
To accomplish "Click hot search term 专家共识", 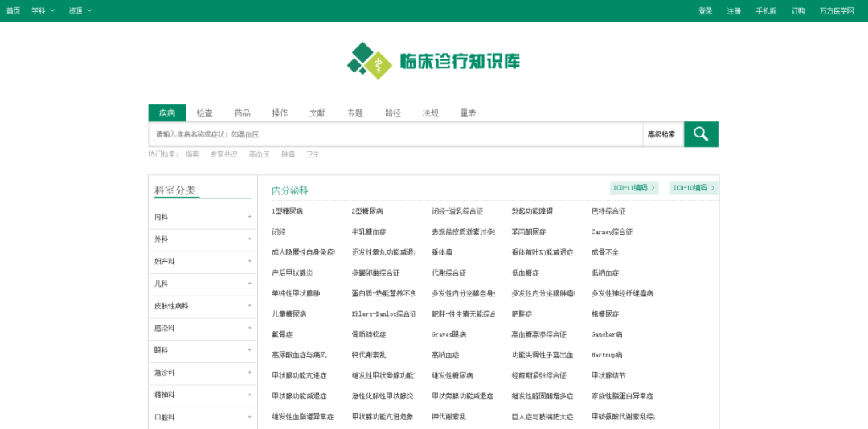I will (x=223, y=154).
